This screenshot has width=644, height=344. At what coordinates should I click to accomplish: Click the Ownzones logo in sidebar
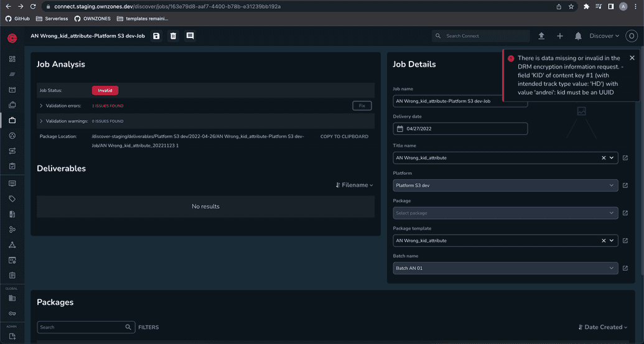[12, 38]
